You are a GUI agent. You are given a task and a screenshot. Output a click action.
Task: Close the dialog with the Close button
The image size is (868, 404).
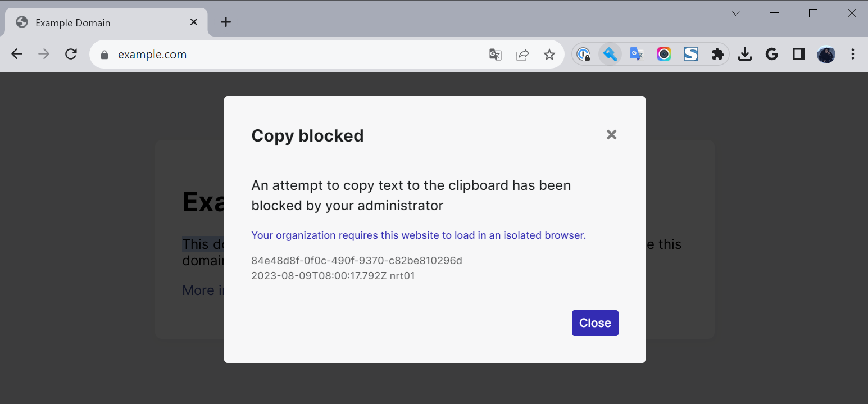click(x=595, y=323)
